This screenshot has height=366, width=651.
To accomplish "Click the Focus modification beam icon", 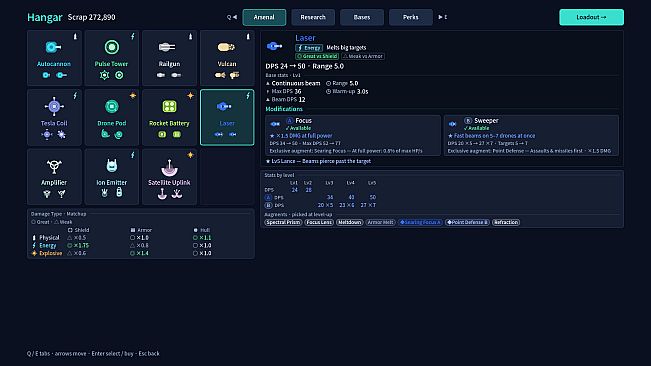I will pos(275,124).
